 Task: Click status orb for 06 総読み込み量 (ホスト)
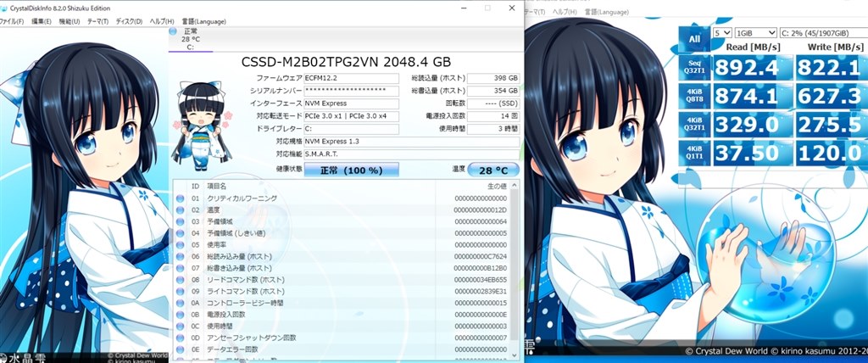180,257
